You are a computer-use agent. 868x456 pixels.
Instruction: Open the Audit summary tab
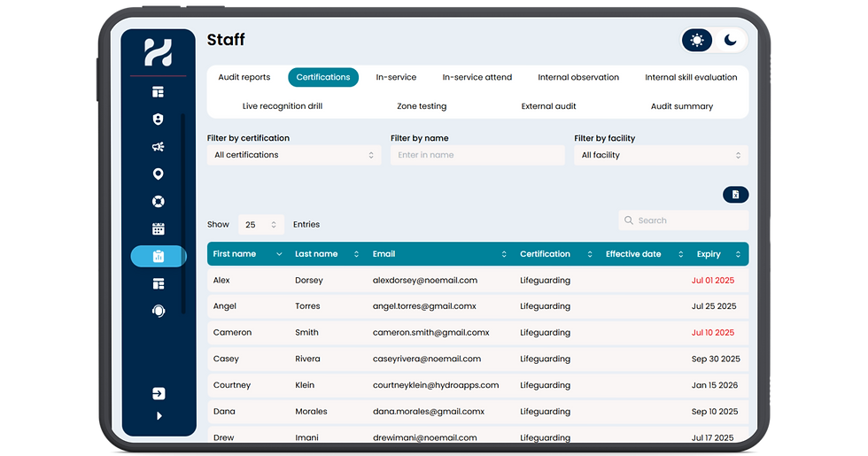click(x=682, y=106)
